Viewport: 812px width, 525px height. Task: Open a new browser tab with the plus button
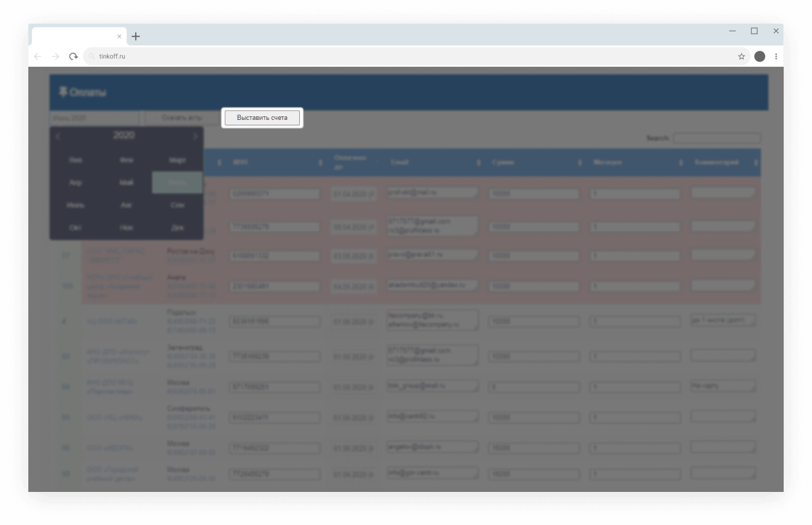136,35
